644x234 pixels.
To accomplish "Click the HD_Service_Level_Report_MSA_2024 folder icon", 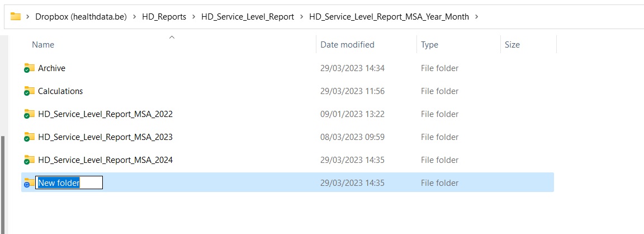I will pos(30,160).
